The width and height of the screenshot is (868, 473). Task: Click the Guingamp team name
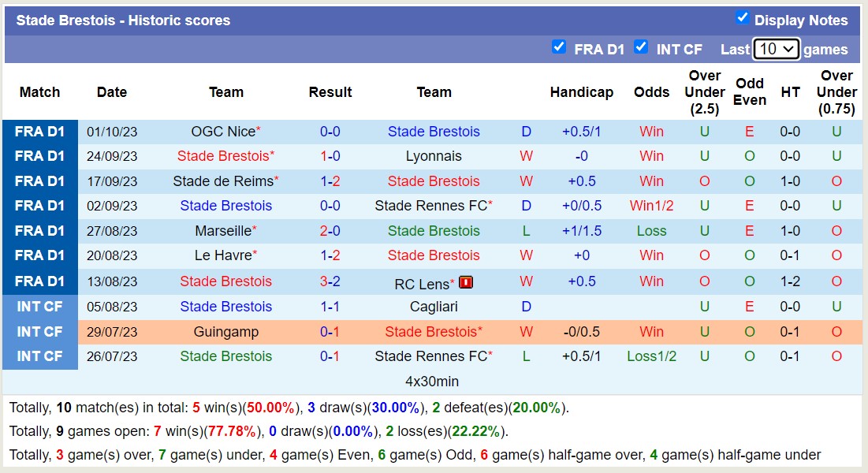[x=225, y=332]
